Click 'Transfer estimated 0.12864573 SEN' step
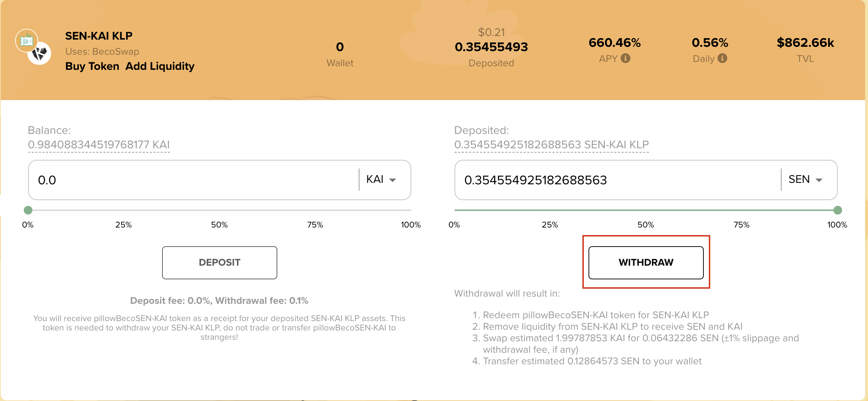Screen dimensions: 868x401 tap(592, 361)
